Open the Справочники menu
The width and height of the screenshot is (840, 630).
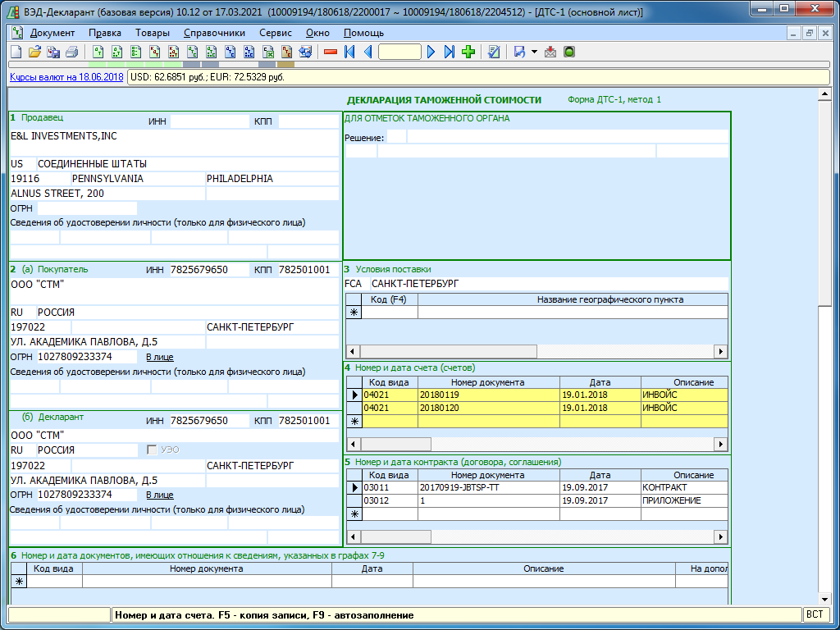214,33
